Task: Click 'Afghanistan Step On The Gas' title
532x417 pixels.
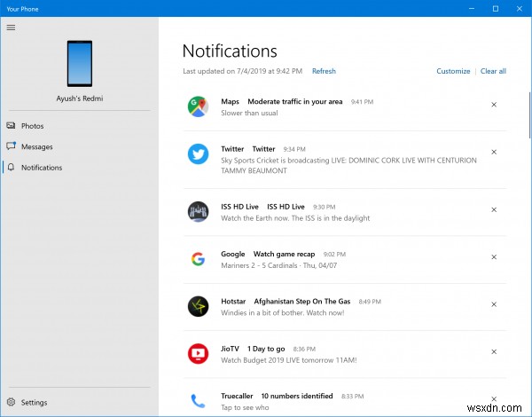Action: 302,301
